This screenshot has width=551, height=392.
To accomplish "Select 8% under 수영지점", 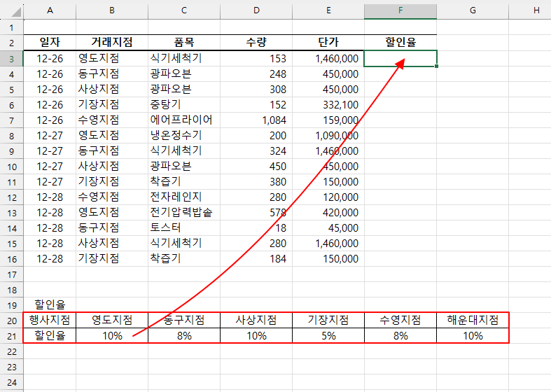I will [x=400, y=336].
